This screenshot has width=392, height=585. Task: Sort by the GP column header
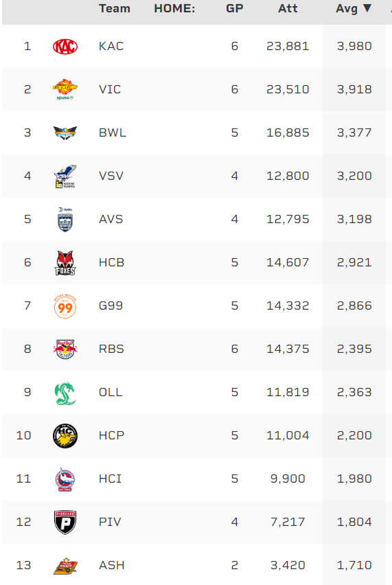[x=234, y=8]
